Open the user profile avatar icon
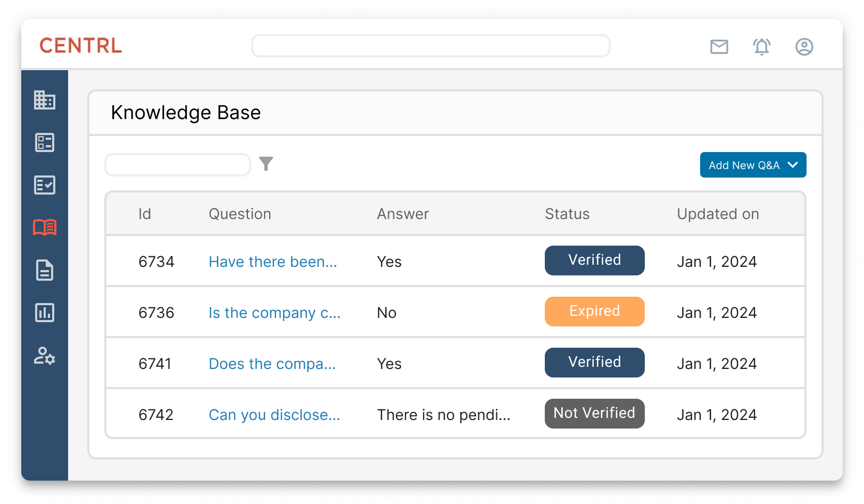The height and width of the screenshot is (504, 864). pyautogui.click(x=804, y=47)
